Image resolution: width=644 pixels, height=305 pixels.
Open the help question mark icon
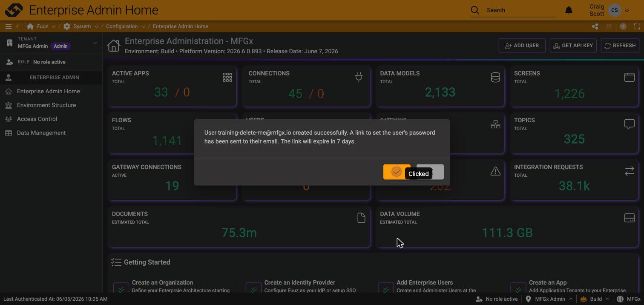click(x=623, y=26)
